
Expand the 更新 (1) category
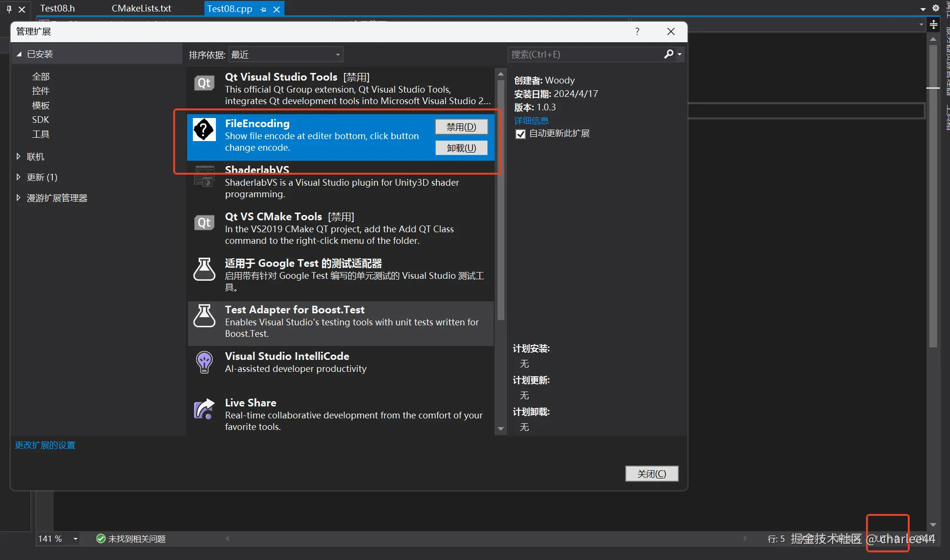tap(18, 177)
